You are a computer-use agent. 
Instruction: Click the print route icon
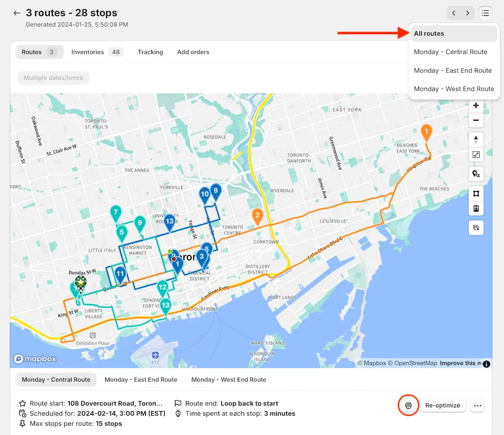pyautogui.click(x=408, y=405)
